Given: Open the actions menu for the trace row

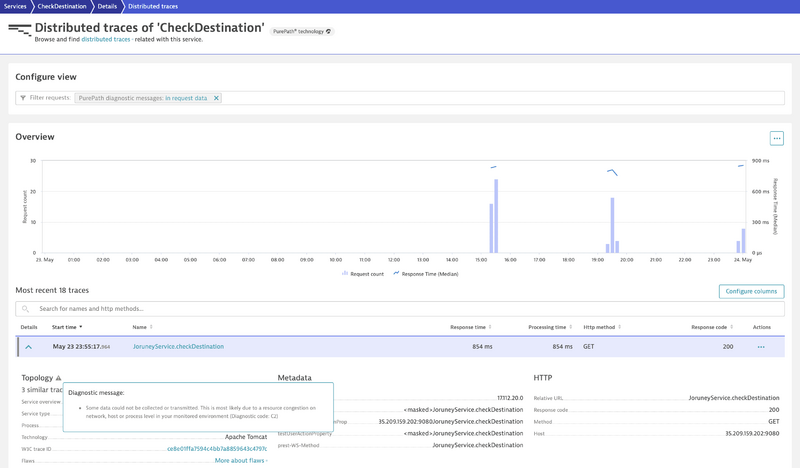Looking at the screenshot, I should click(761, 347).
